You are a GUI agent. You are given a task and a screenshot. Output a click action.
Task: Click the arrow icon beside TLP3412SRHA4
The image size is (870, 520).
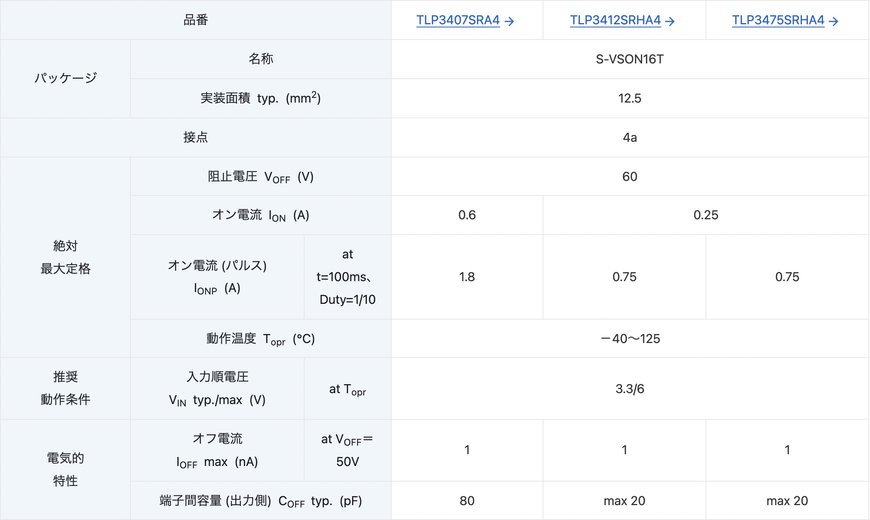pyautogui.click(x=670, y=21)
